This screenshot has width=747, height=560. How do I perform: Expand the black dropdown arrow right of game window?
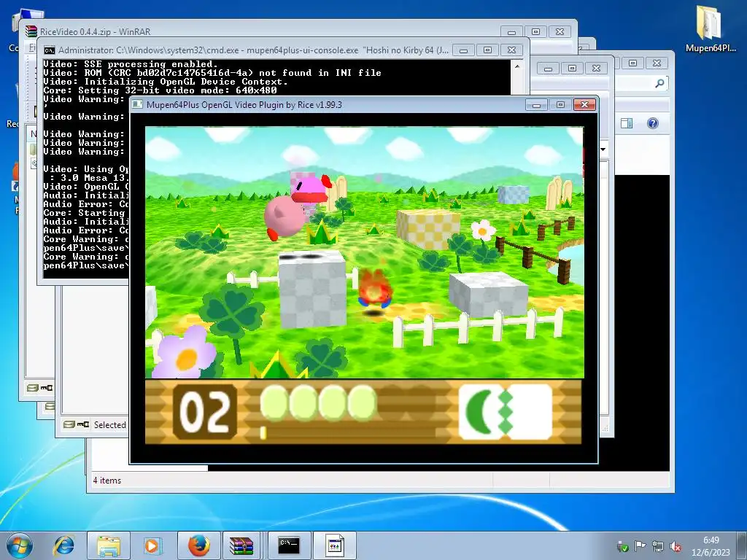(x=603, y=149)
